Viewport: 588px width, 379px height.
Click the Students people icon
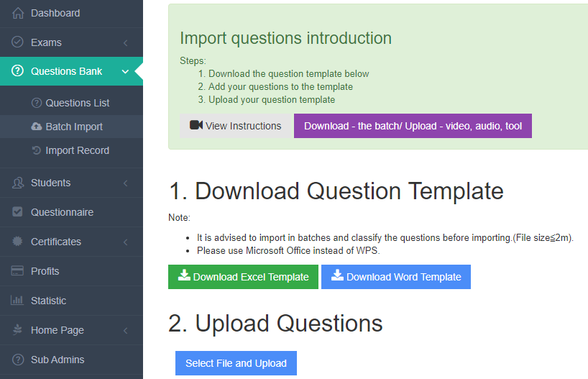click(18, 183)
